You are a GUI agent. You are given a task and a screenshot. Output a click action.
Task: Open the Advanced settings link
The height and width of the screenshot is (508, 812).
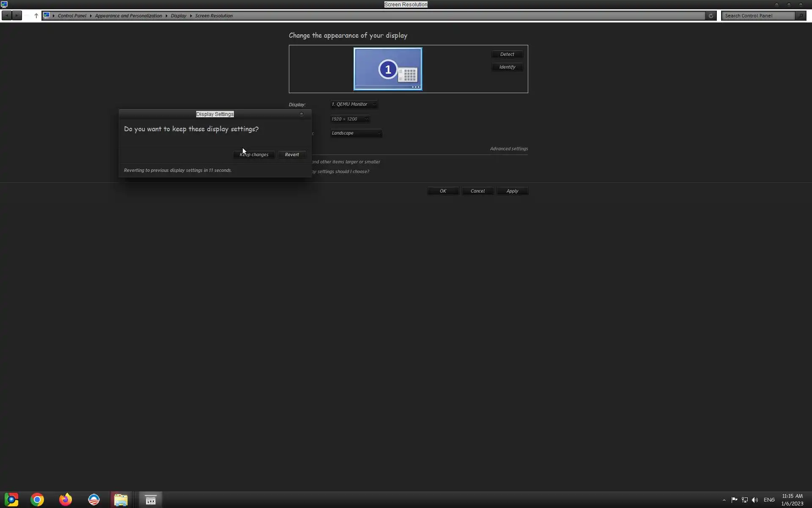[x=508, y=149]
